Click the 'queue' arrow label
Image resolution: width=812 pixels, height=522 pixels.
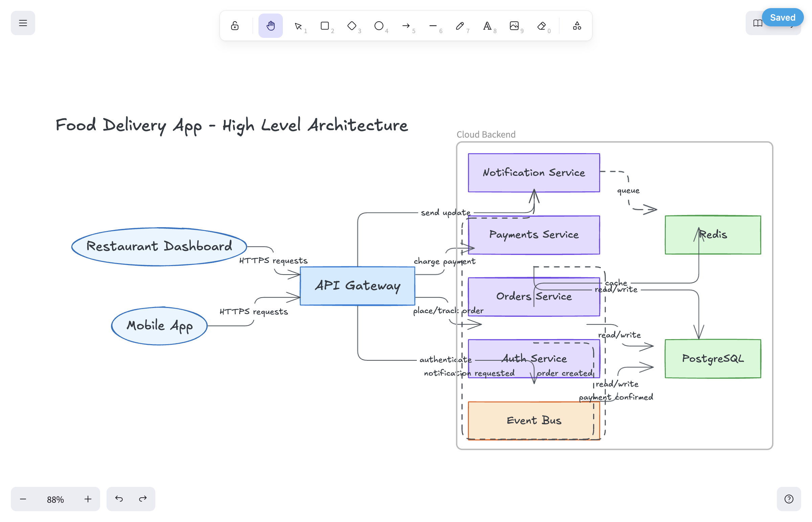pos(628,191)
